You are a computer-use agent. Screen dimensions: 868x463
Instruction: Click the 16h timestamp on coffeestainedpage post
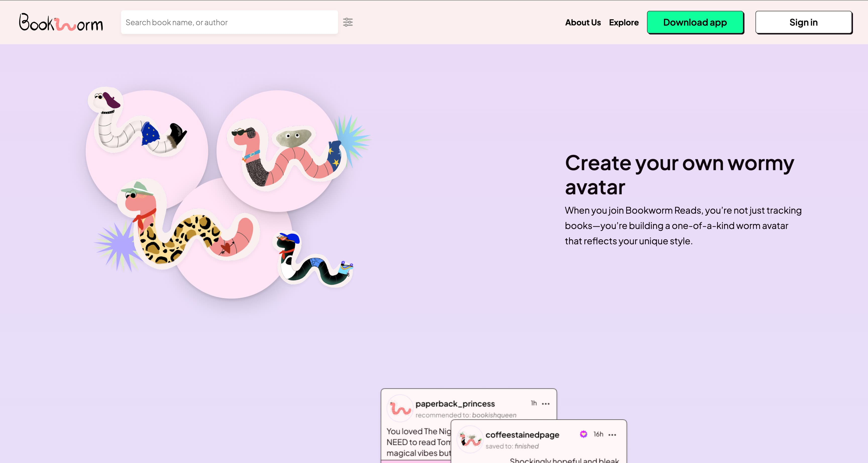(599, 434)
